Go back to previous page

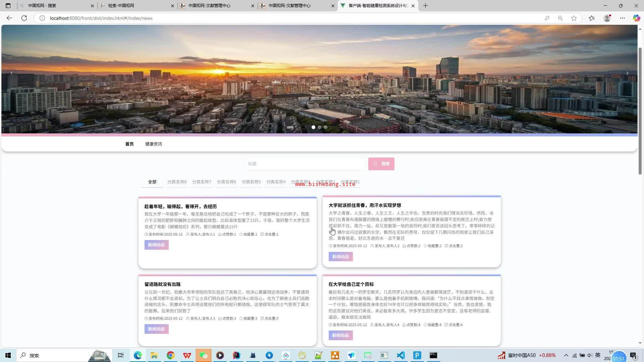[x=9, y=18]
